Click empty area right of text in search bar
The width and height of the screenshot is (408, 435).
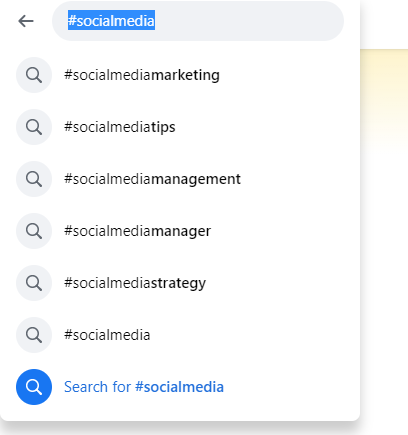(247, 21)
